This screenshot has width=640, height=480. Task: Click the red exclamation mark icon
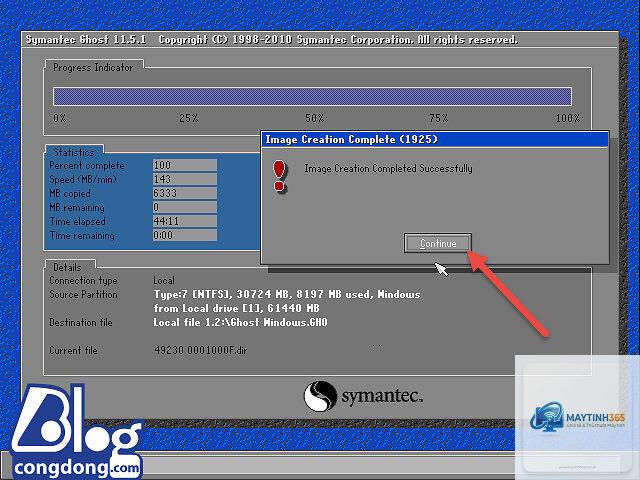[x=280, y=176]
